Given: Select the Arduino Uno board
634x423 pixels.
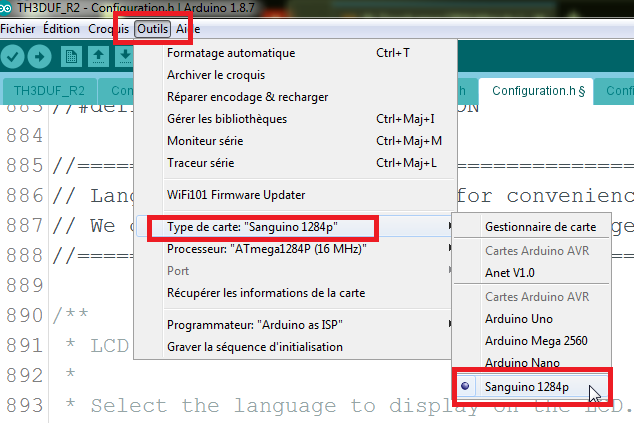Looking at the screenshot, I should tap(532, 319).
